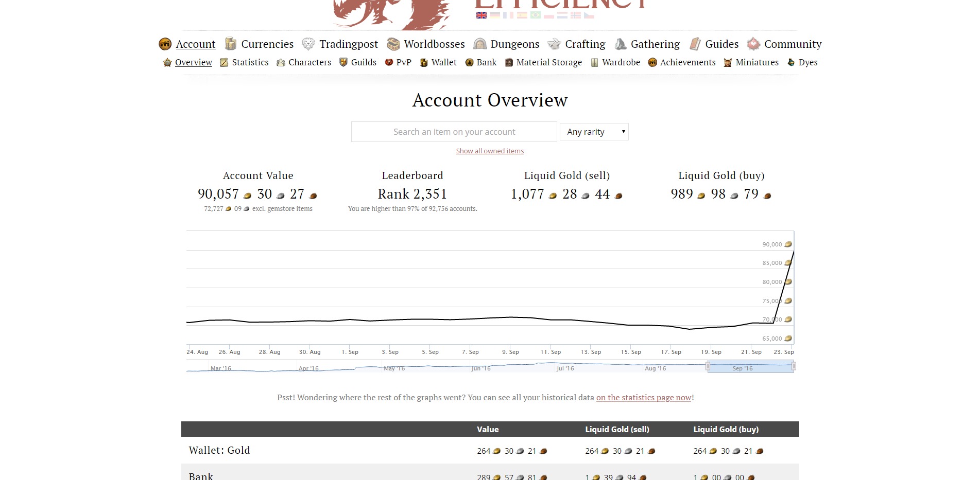Click the Community icon
980x480 pixels.
click(x=753, y=44)
